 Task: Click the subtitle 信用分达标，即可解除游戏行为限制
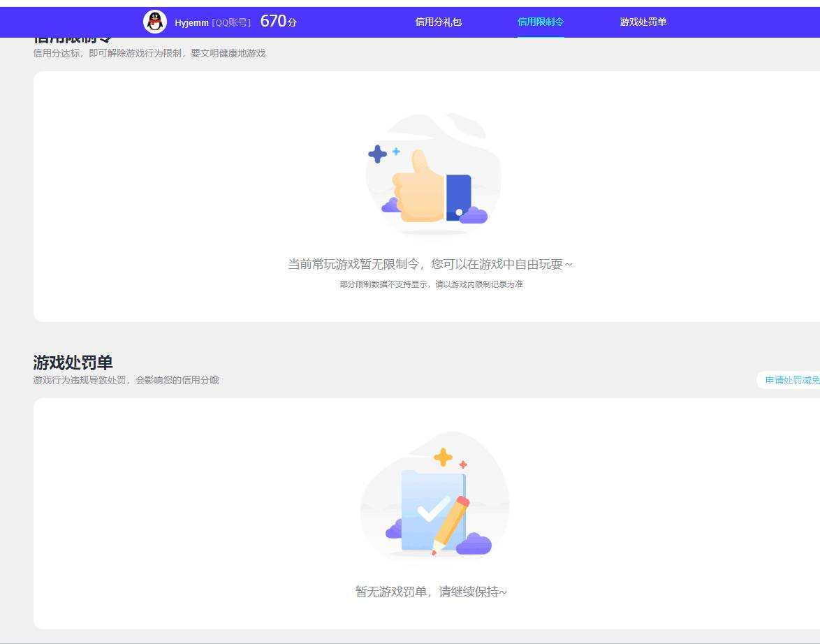pos(107,53)
